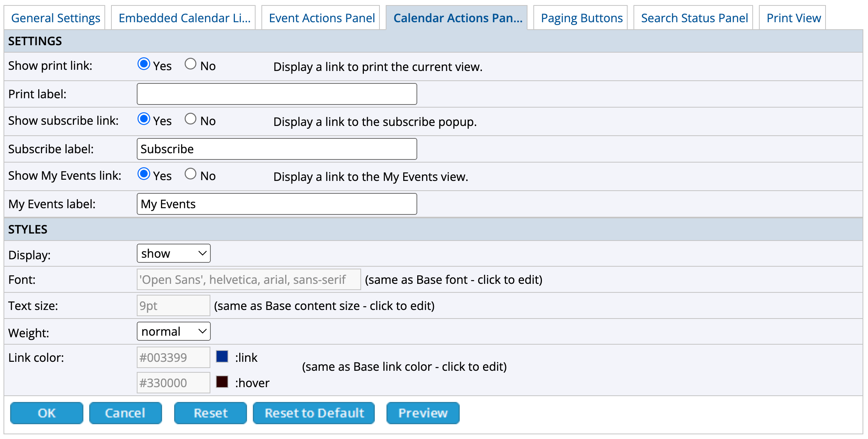
Task: Click the Font field to edit
Action: tap(249, 280)
